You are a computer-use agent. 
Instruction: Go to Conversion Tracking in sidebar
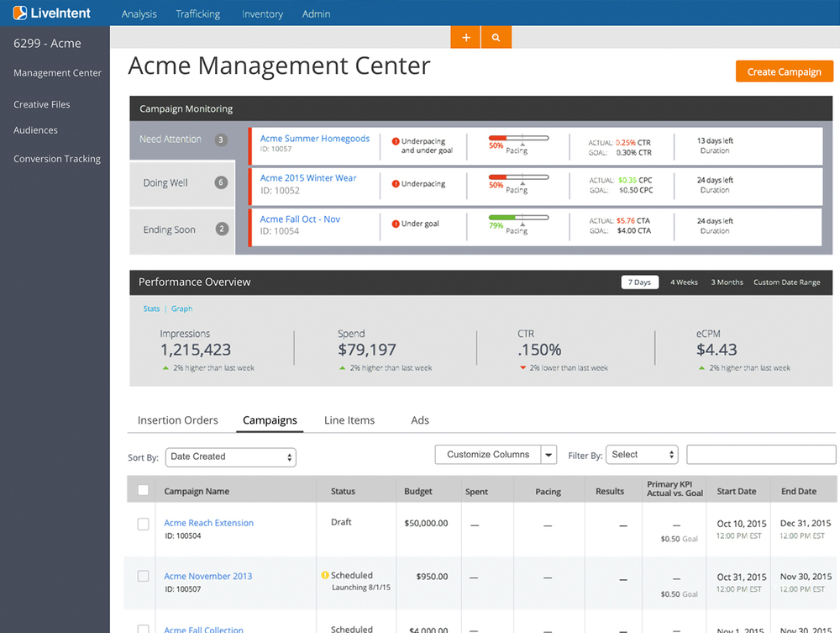point(57,159)
